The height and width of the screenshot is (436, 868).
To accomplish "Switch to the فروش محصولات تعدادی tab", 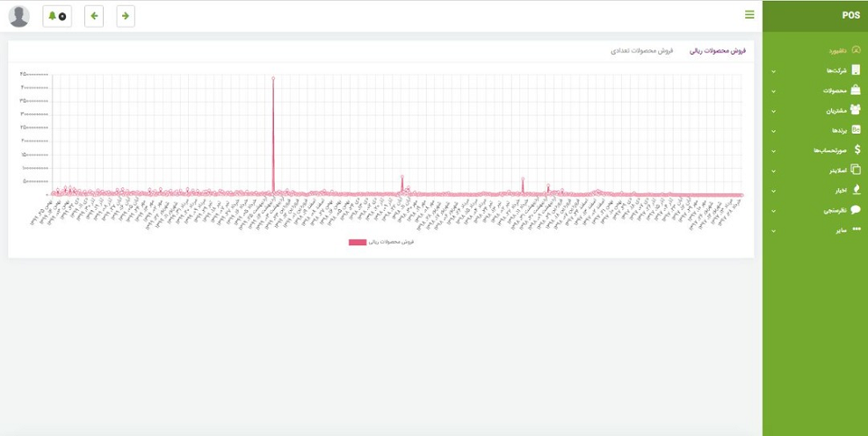I will 642,51.
